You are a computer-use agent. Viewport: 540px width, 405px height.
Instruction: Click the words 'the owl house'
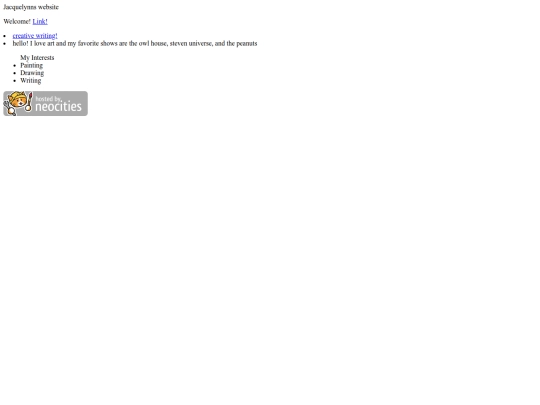pyautogui.click(x=148, y=43)
